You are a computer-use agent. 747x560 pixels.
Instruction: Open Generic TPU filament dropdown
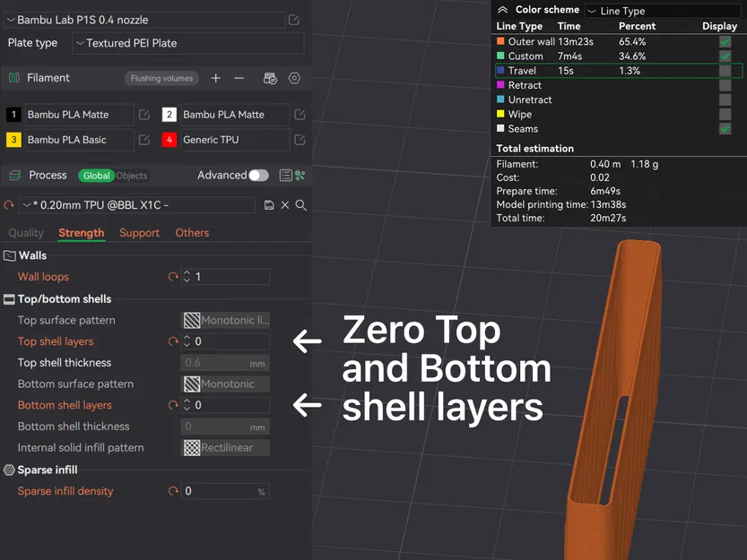[235, 140]
